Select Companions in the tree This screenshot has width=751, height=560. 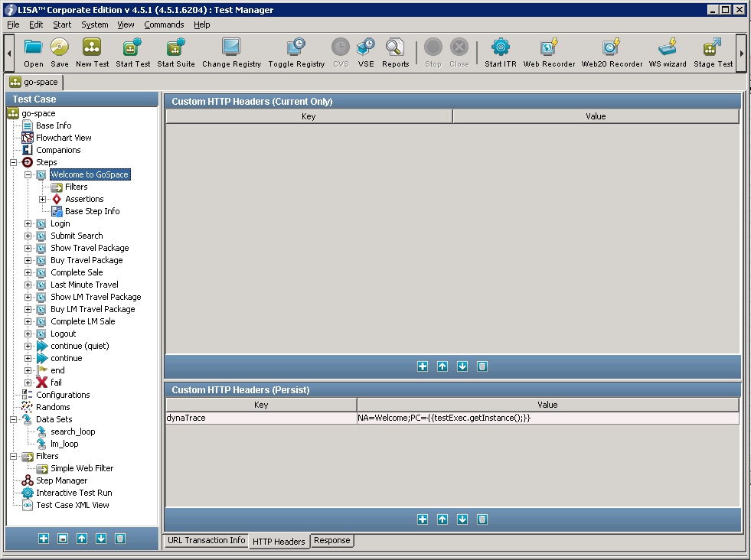click(58, 150)
